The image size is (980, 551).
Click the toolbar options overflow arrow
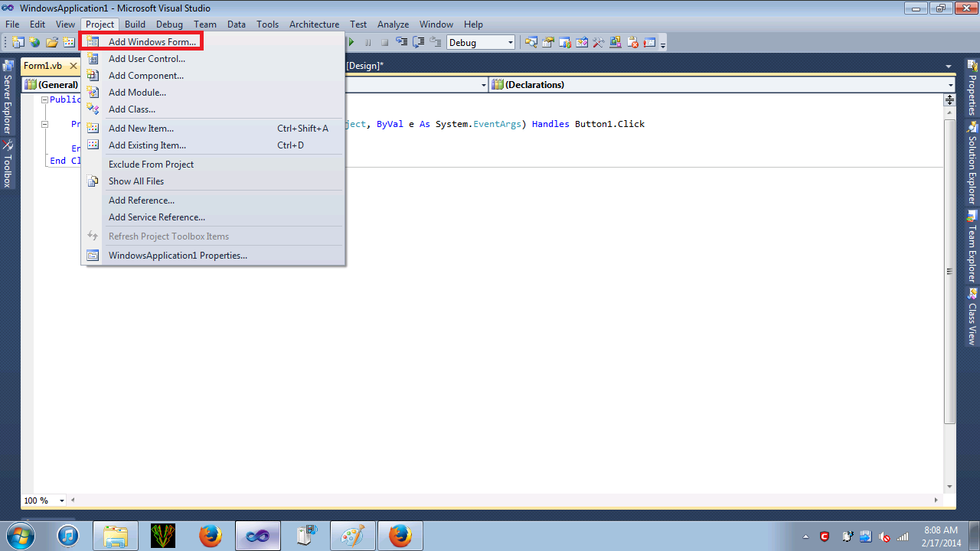coord(663,44)
